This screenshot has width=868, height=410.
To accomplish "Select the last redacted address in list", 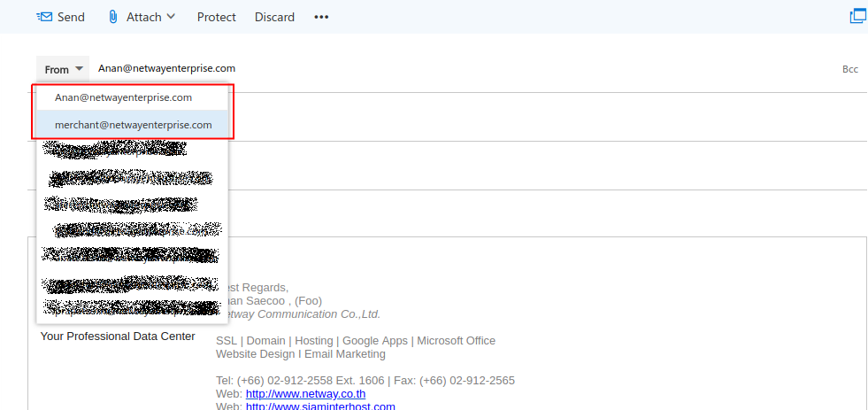I will coord(131,308).
